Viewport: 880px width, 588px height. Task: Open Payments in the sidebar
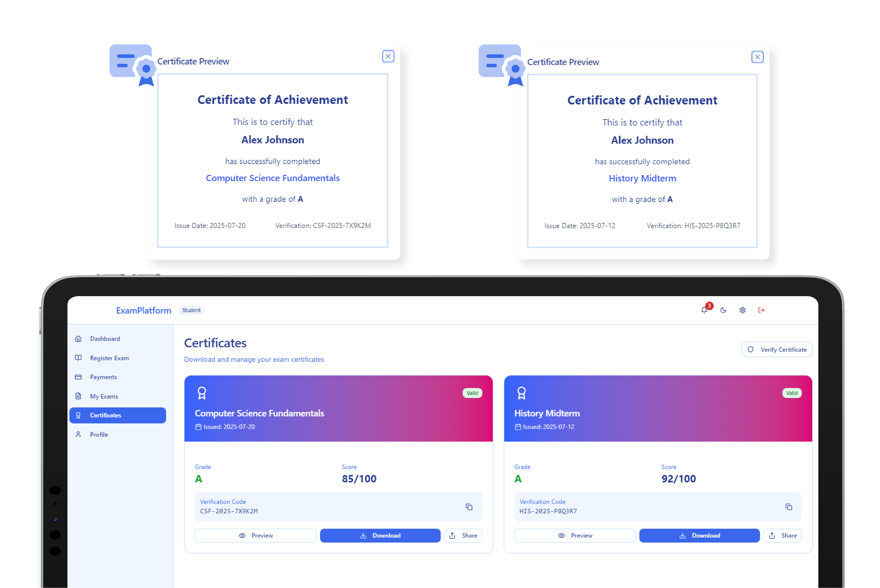118,377
